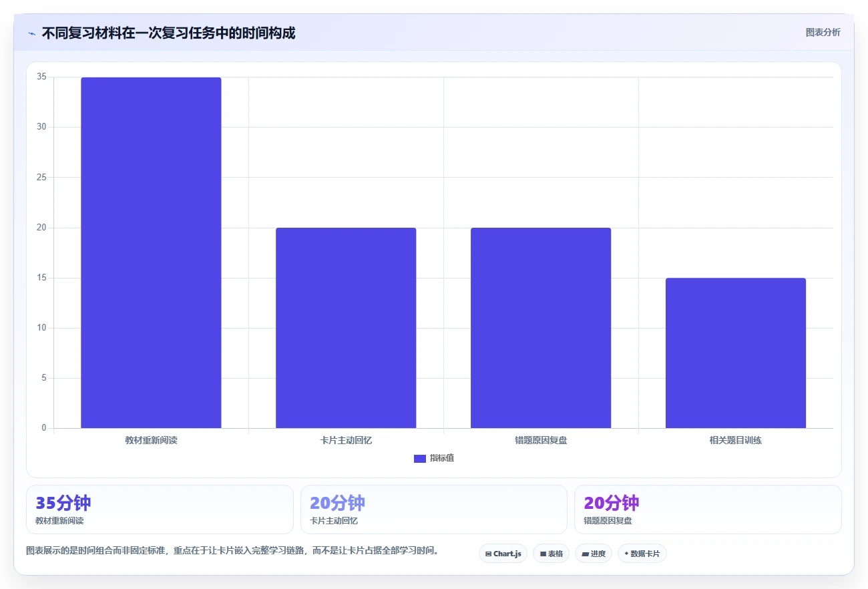Click the 指标值 legend label
The height and width of the screenshot is (589, 868).
point(441,458)
